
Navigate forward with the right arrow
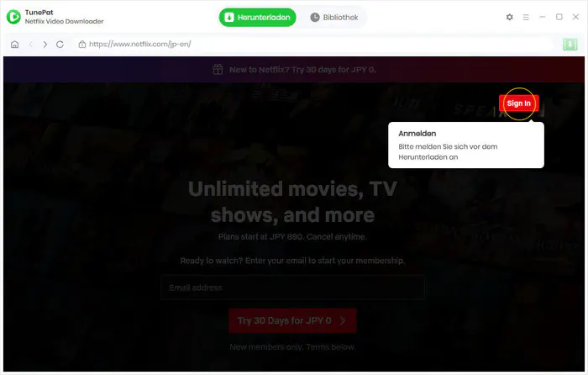45,45
